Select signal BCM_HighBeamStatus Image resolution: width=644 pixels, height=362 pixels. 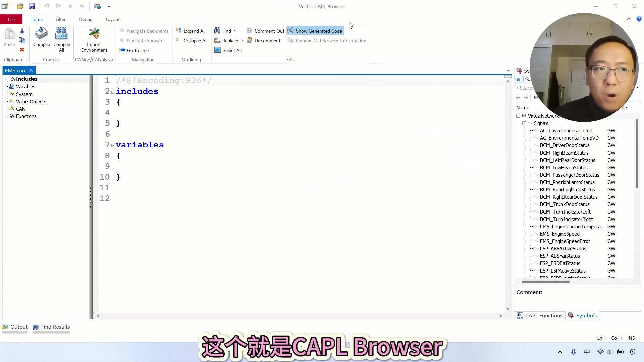click(x=564, y=153)
